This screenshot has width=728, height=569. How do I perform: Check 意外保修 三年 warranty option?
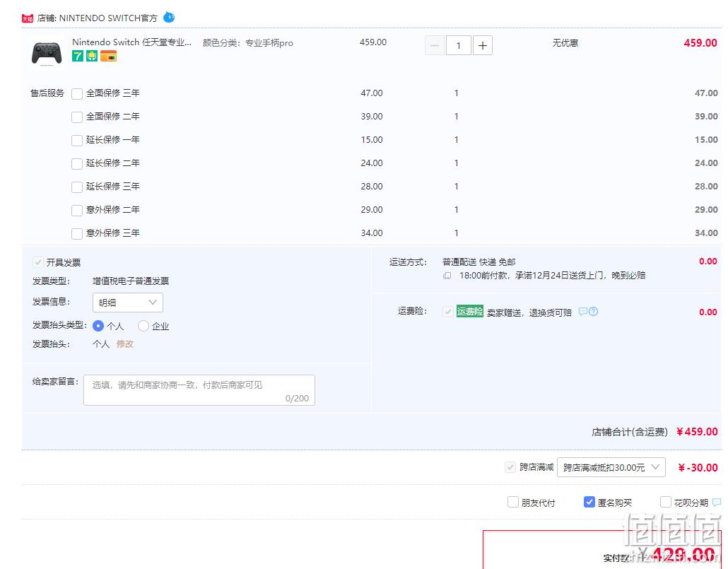click(77, 234)
